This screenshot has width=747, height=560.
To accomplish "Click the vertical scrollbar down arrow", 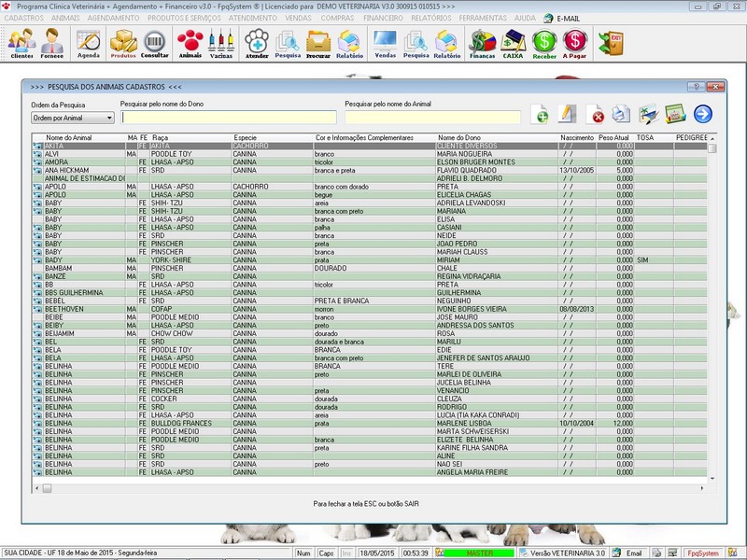I will 712,478.
